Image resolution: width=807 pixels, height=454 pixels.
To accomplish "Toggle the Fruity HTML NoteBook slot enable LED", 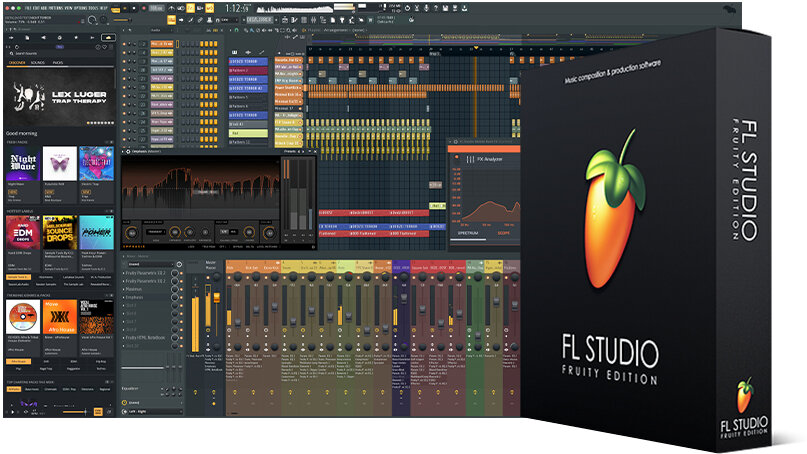I will [x=181, y=338].
